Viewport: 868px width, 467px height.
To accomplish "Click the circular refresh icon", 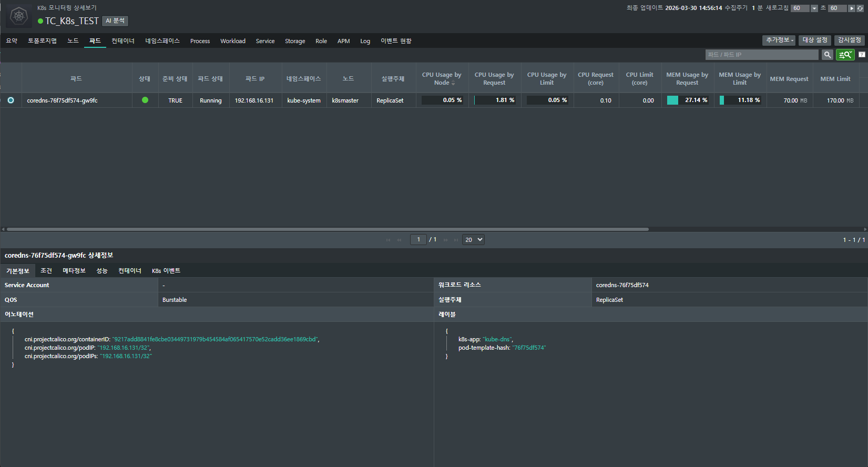I will 860,8.
